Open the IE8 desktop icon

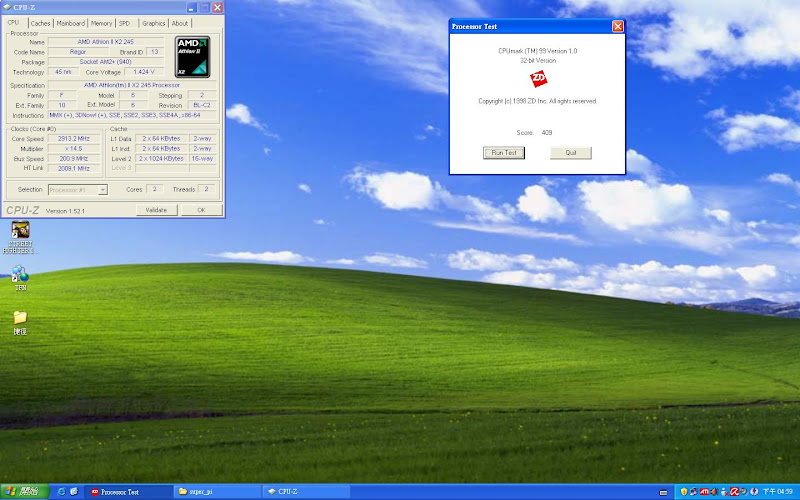click(x=20, y=273)
